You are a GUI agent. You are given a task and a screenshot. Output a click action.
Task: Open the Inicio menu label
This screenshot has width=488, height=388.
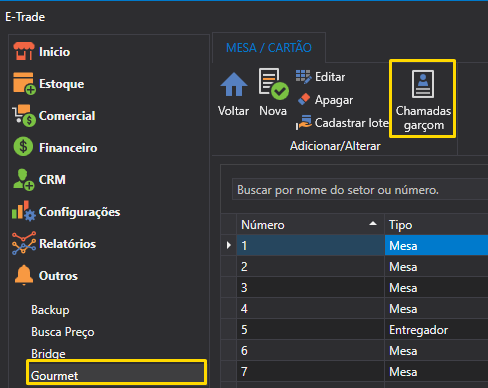point(54,52)
